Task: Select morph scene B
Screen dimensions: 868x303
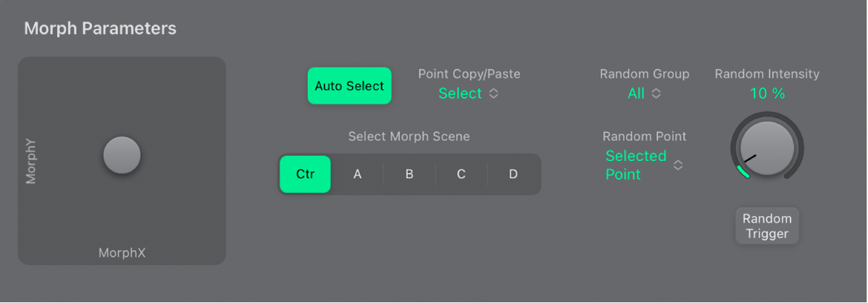Action: (409, 174)
